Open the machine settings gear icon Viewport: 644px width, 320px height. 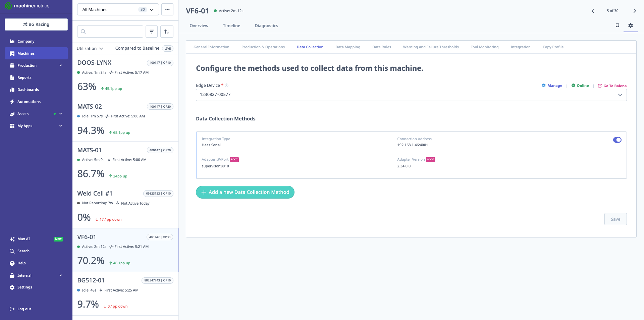click(631, 25)
